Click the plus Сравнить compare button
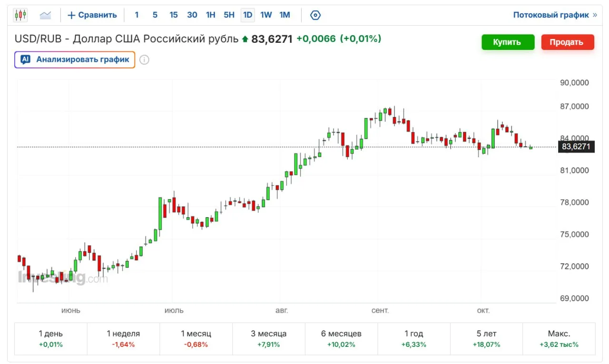This screenshot has height=364, width=609. (x=92, y=15)
